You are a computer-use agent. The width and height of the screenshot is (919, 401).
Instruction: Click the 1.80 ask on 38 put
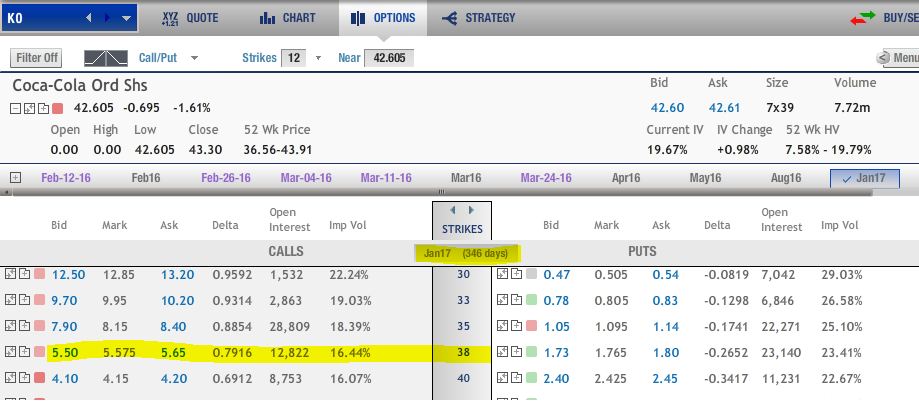pyautogui.click(x=666, y=352)
